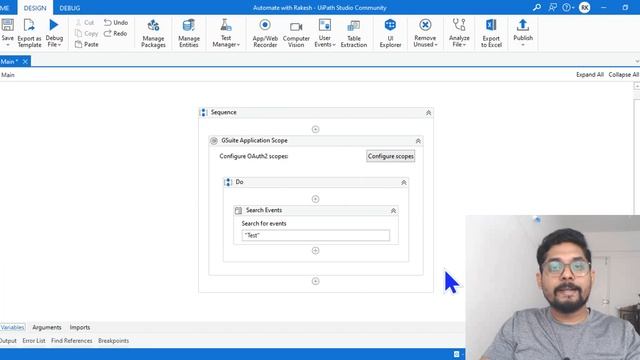This screenshot has height=360, width=640.
Task: Open the Find References tab
Action: (x=71, y=340)
